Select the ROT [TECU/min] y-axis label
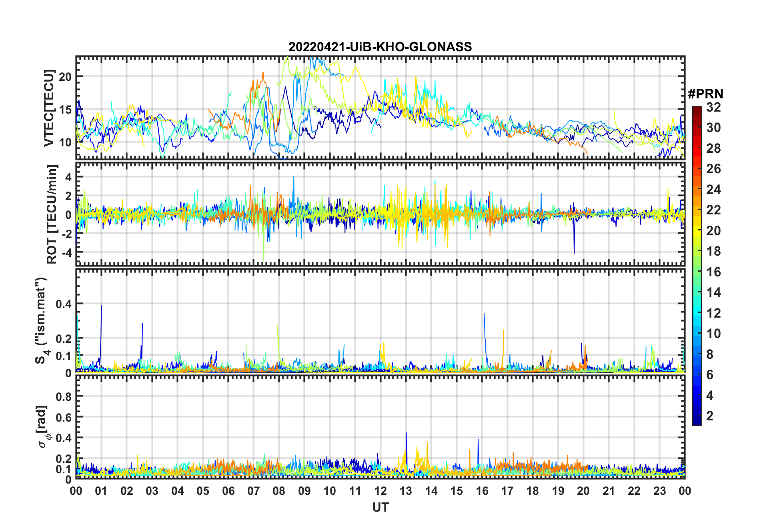 [52, 214]
